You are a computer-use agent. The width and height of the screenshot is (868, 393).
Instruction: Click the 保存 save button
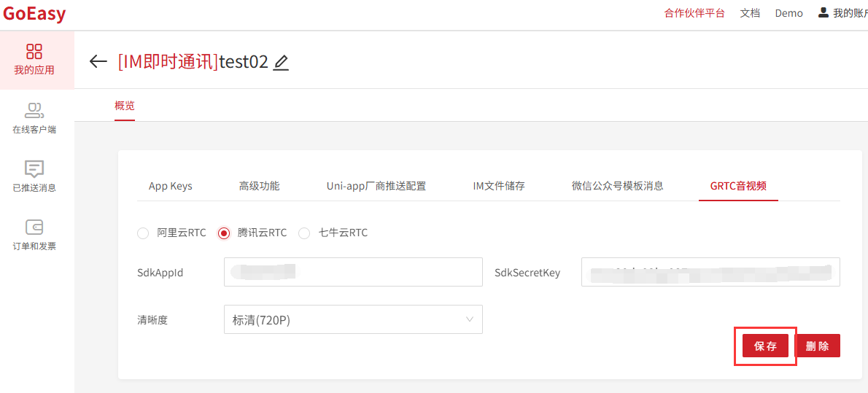(765, 346)
